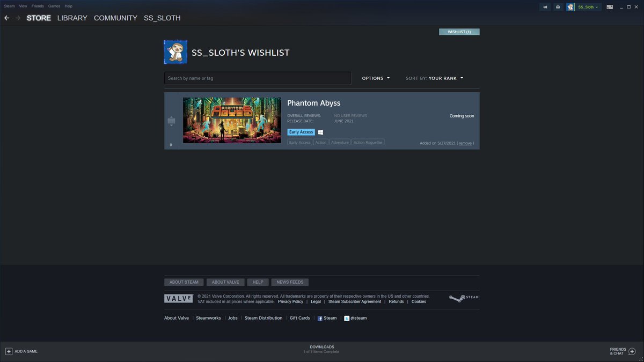Open the Friends & Chat label
This screenshot has width=644, height=362.
pos(618,351)
